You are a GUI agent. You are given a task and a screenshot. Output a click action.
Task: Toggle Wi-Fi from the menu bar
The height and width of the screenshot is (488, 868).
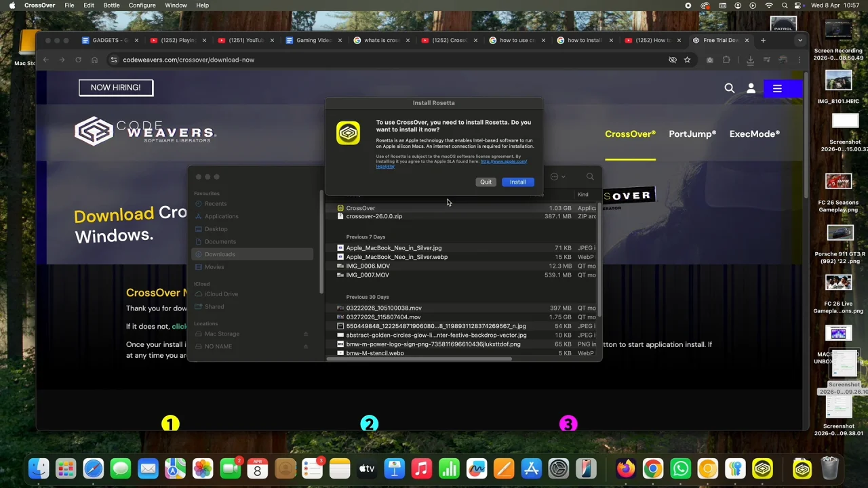tap(768, 5)
